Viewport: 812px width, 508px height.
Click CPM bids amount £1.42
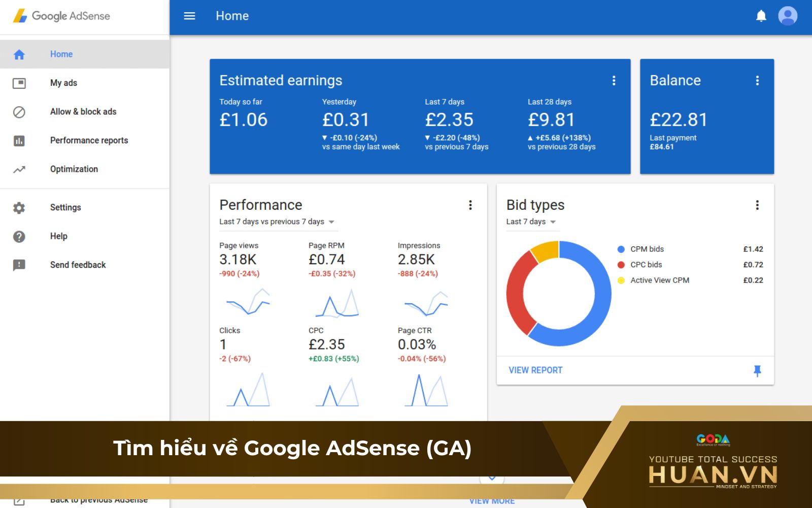click(753, 249)
